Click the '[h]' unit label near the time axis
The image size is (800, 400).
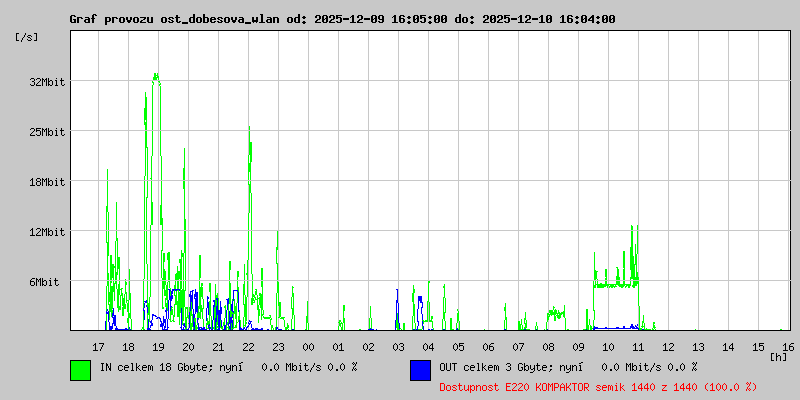tap(778, 356)
